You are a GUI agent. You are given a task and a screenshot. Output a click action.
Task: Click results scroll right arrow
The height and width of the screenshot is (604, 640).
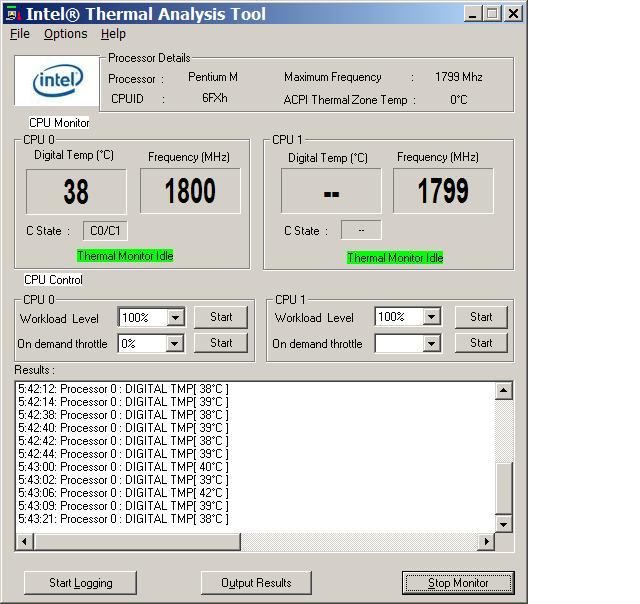coord(486,542)
